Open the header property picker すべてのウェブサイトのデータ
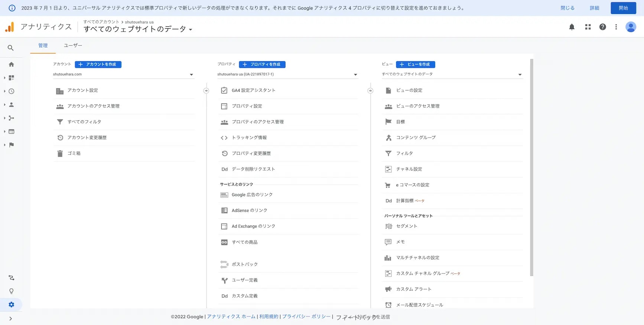Viewport: 644px width, 325px height. tap(138, 29)
